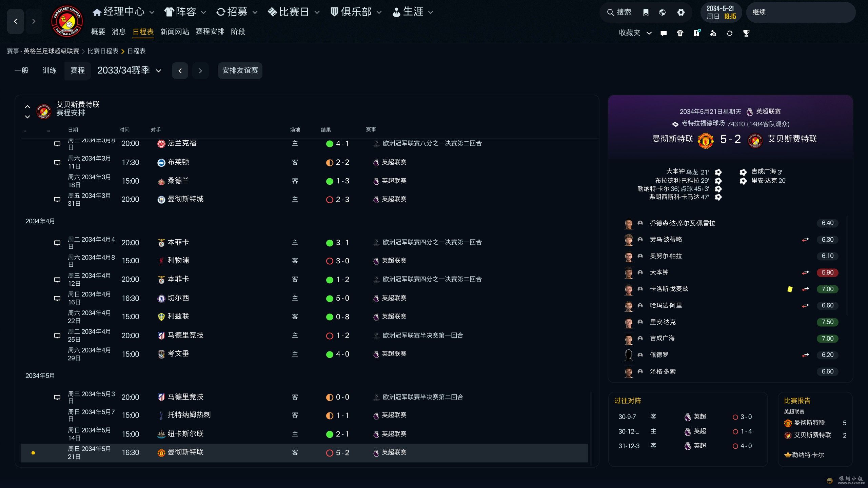Expand the 收藏夹 favorites dropdown

(x=635, y=33)
